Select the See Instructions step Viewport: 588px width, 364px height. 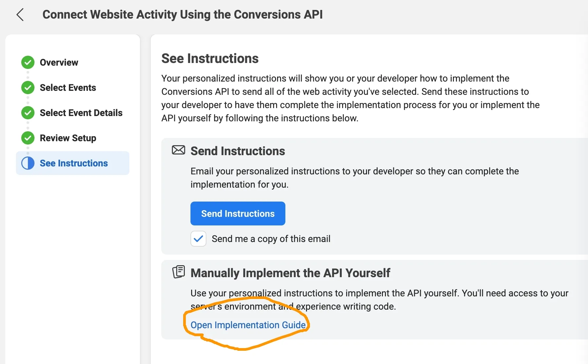click(73, 163)
